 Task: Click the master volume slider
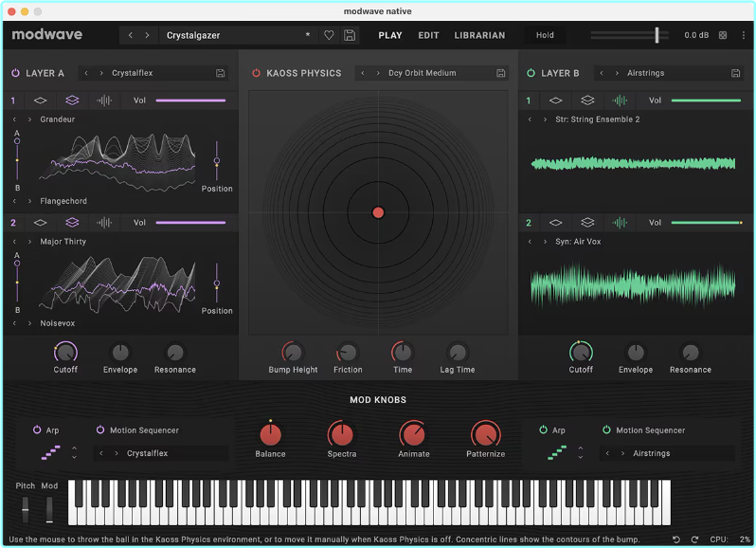656,35
